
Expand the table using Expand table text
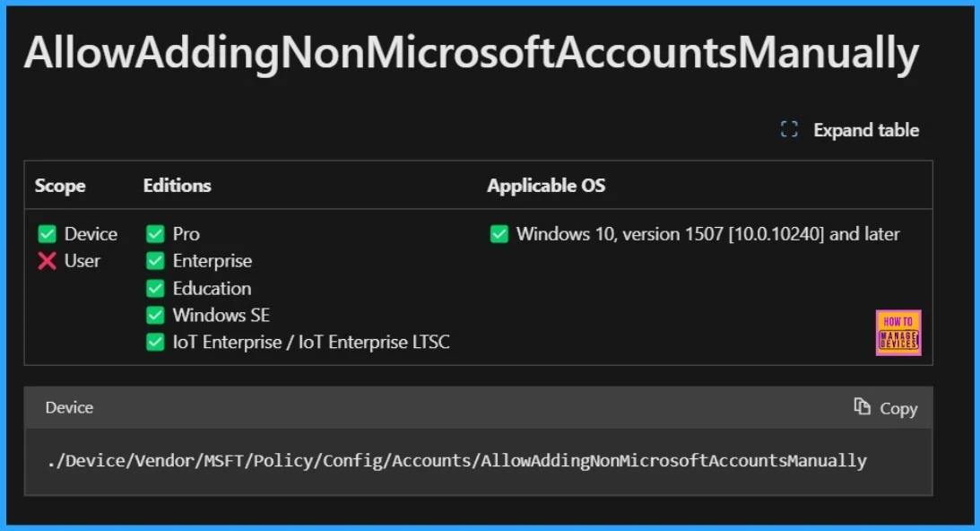(x=866, y=130)
